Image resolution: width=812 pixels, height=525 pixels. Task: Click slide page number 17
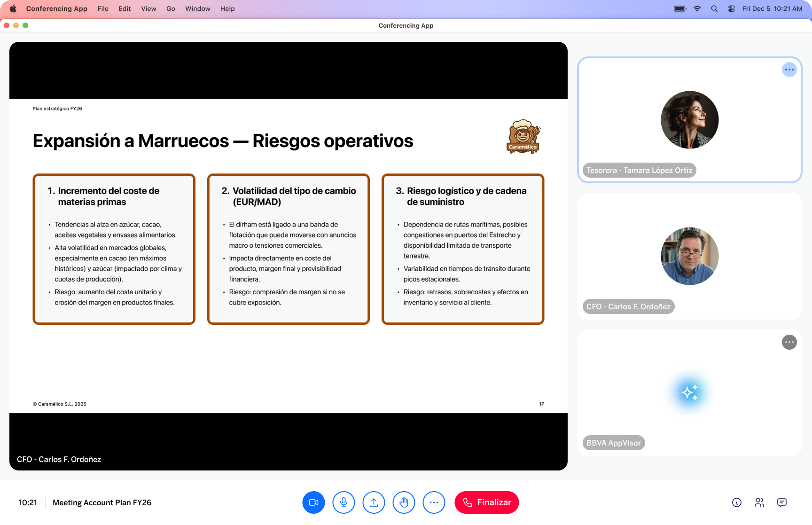click(x=541, y=404)
